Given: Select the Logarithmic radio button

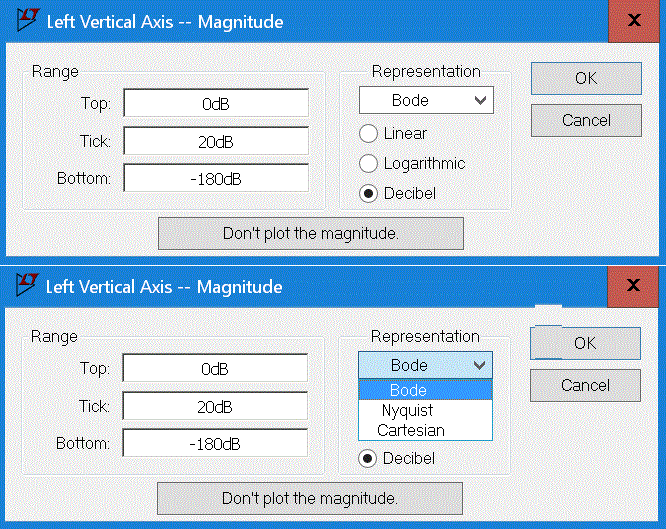Looking at the screenshot, I should point(369,163).
